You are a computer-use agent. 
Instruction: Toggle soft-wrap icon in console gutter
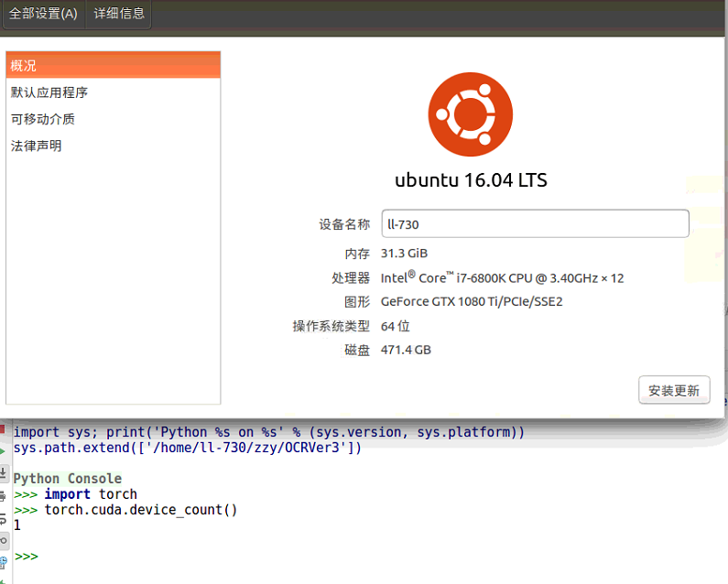[x=3, y=518]
